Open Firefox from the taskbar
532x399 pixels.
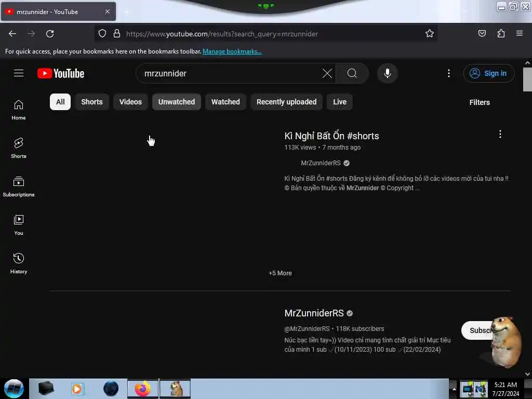tap(143, 389)
